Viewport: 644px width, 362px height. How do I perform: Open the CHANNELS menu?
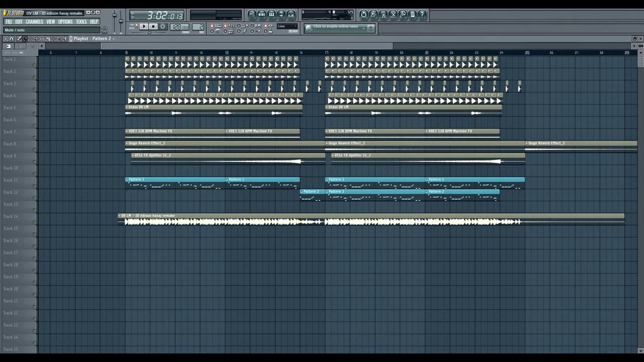coord(34,22)
